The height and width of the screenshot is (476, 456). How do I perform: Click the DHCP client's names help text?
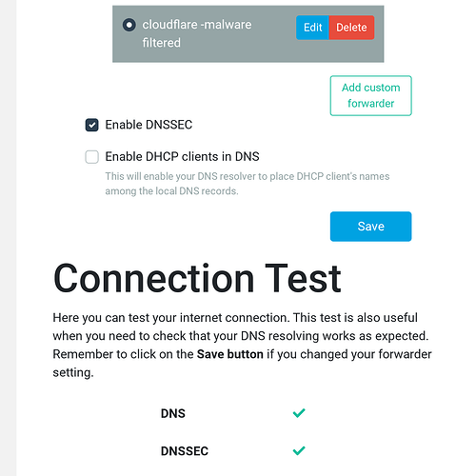click(248, 184)
